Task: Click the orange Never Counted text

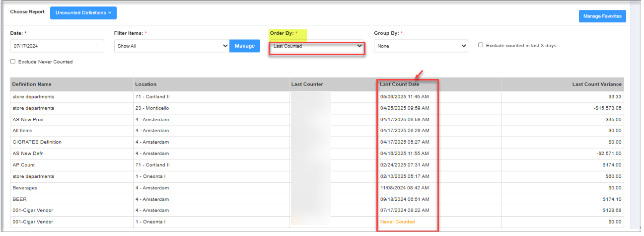Action: click(397, 222)
